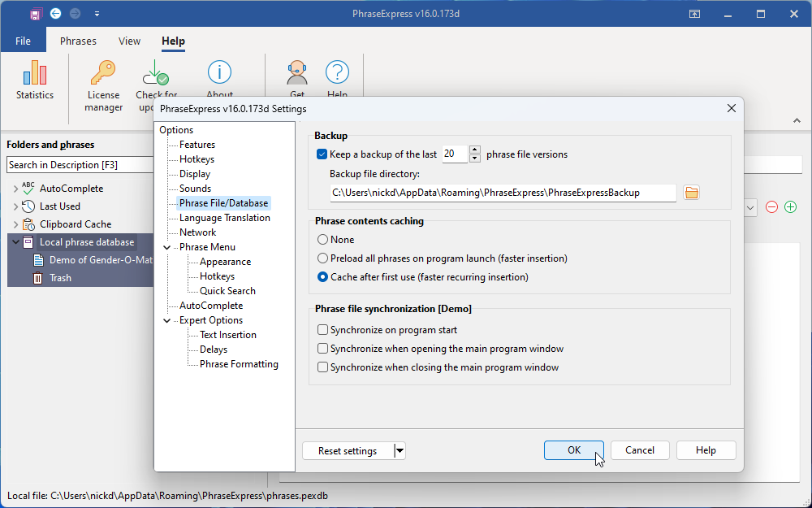Open the View ribbon tab

click(129, 41)
